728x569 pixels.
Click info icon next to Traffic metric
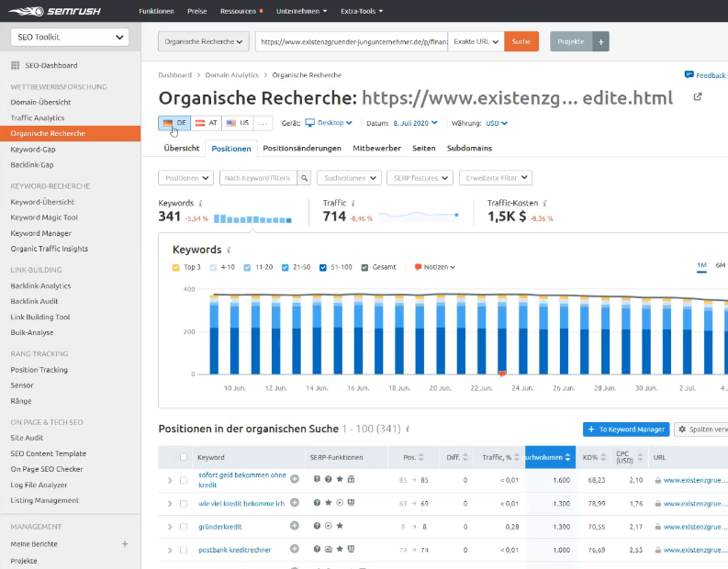coord(353,204)
